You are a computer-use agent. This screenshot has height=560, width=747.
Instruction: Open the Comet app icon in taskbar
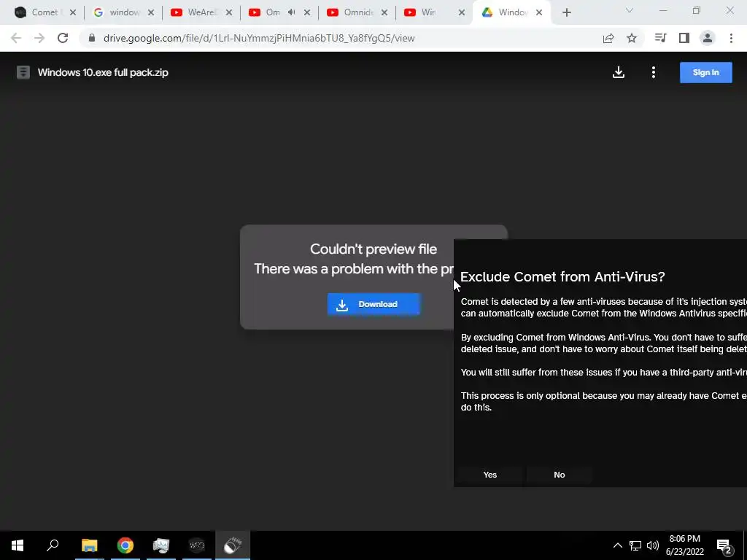tap(233, 545)
